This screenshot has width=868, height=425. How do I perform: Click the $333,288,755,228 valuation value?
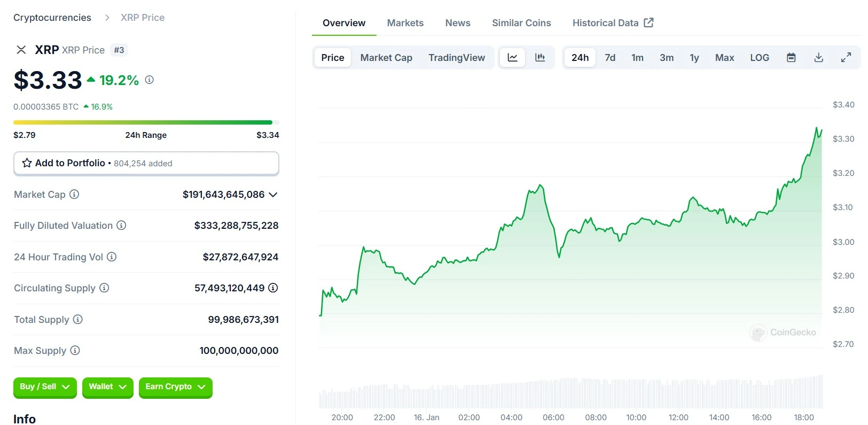(236, 226)
